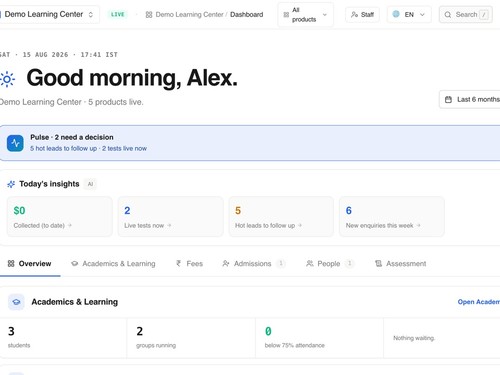Click the Staff person icon
This screenshot has height=375, width=500.
pos(354,15)
